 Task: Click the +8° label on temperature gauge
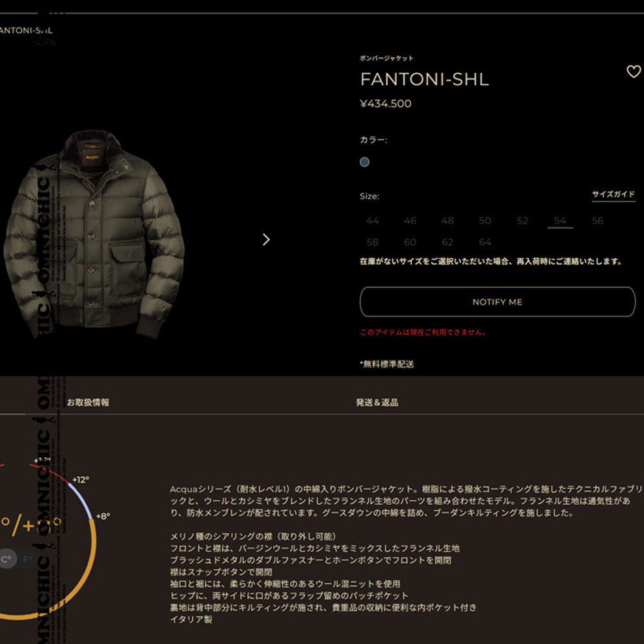[x=103, y=517]
